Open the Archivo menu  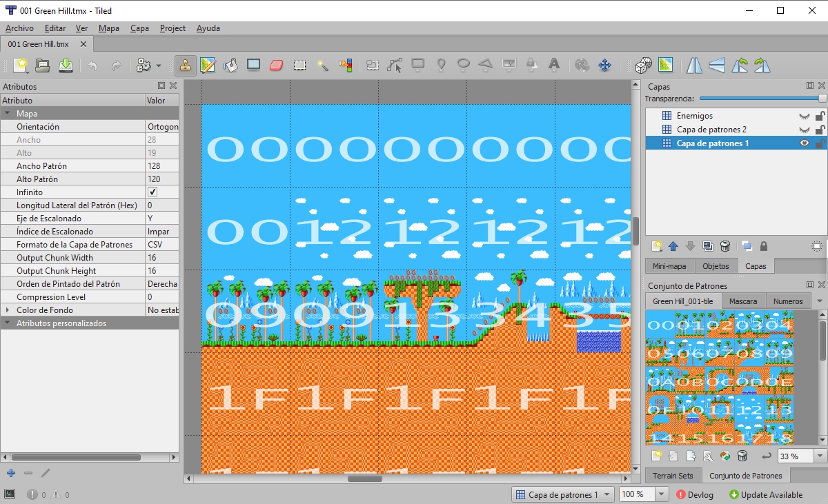point(19,28)
